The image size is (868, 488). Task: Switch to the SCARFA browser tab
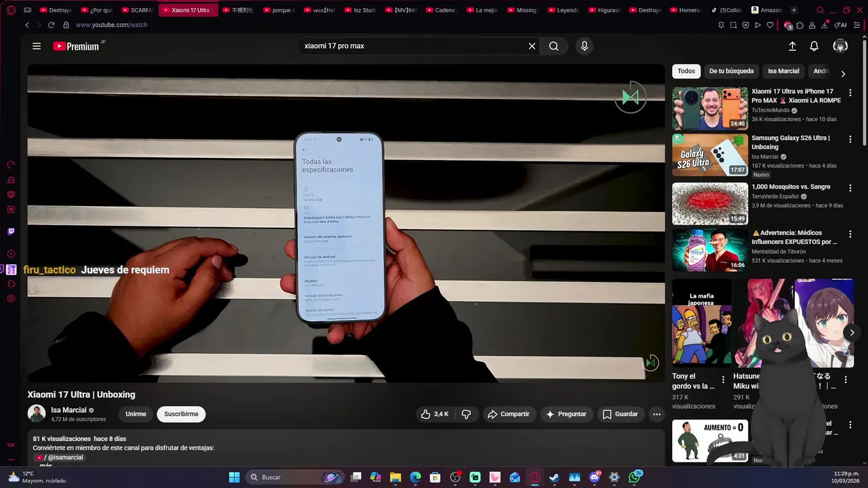click(138, 10)
